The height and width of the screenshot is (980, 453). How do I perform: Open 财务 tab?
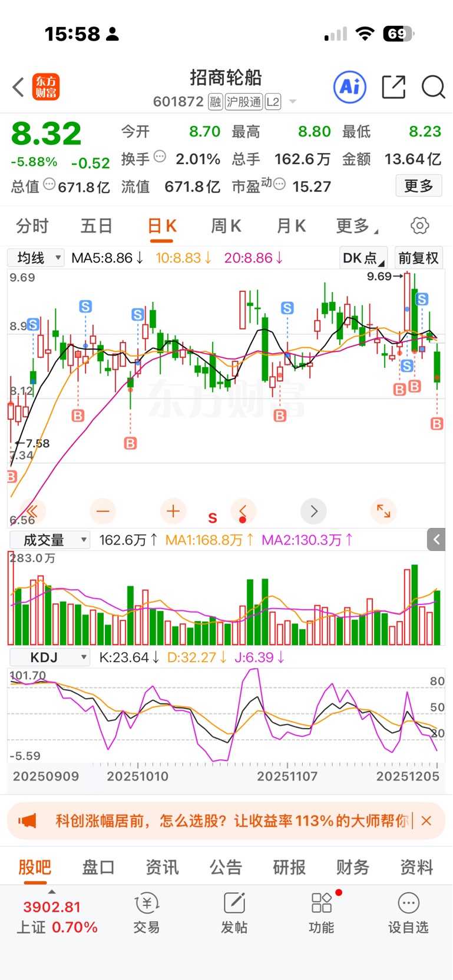click(353, 867)
